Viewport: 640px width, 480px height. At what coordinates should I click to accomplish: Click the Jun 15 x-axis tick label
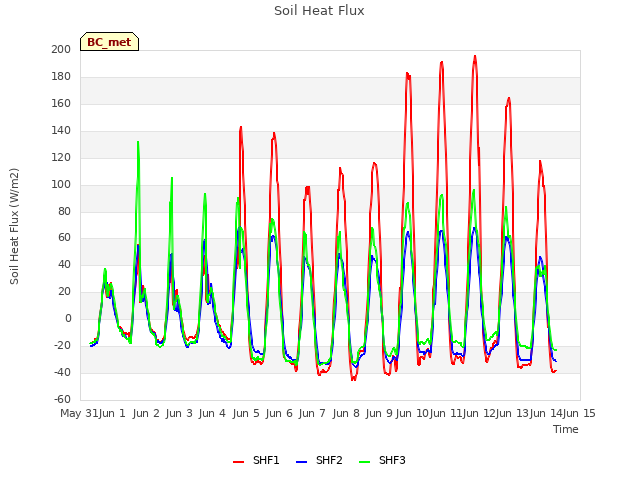click(x=579, y=413)
